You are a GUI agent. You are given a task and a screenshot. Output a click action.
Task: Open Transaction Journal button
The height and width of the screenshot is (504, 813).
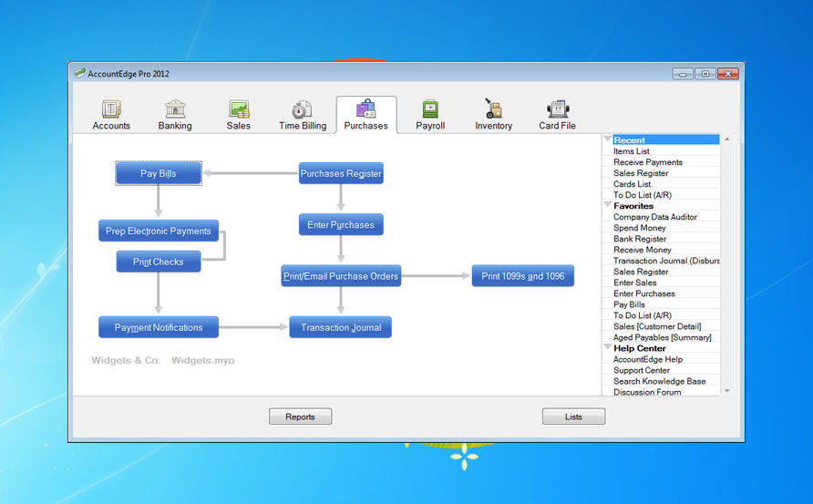(x=341, y=327)
